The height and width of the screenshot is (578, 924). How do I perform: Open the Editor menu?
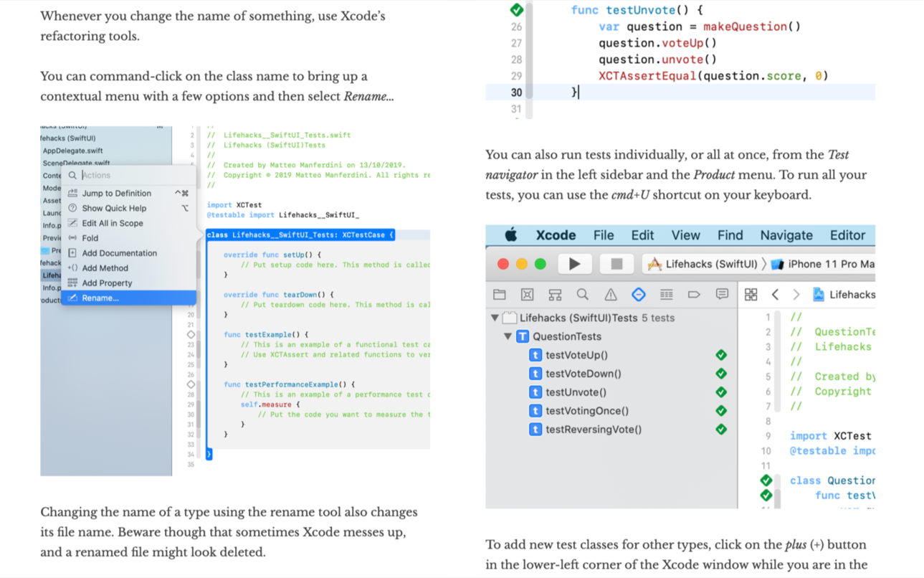[x=847, y=235]
